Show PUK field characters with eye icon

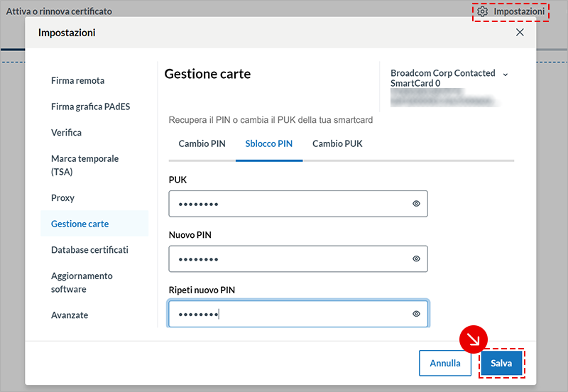point(417,204)
